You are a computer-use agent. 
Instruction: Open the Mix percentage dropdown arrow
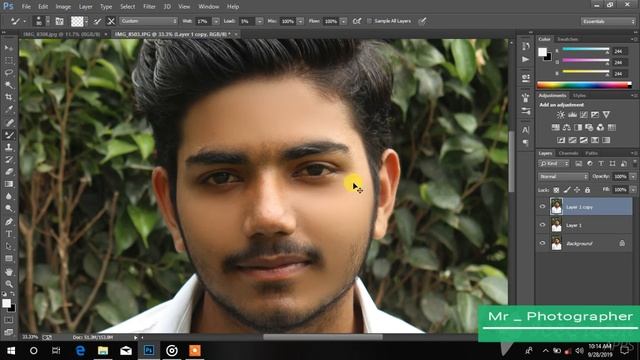[x=300, y=21]
